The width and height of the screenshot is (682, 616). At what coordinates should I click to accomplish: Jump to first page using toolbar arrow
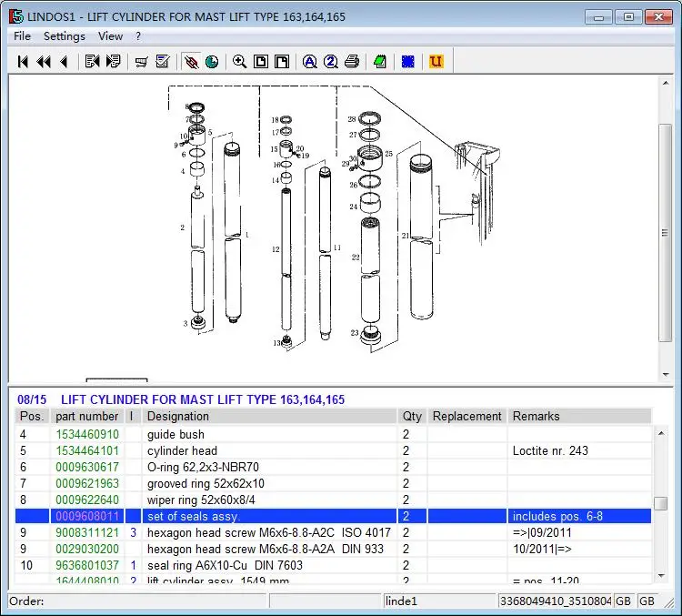23,62
